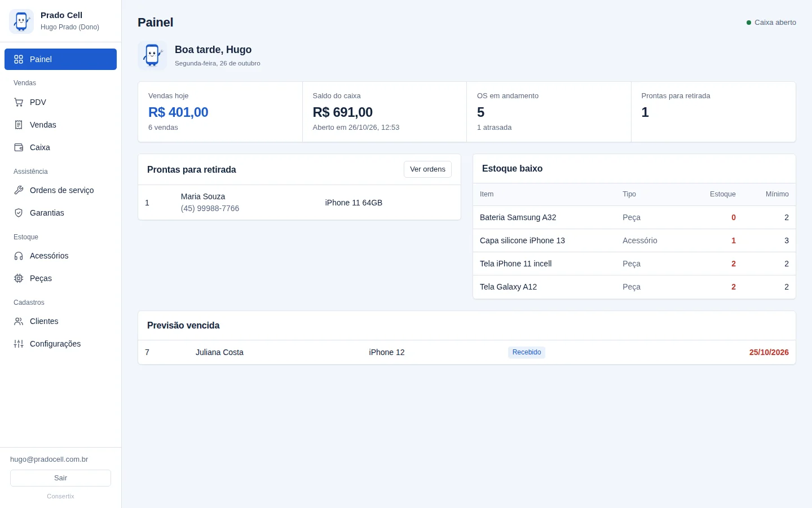Click the Configurações sliders icon
Image resolution: width=812 pixels, height=508 pixels.
tap(19, 344)
